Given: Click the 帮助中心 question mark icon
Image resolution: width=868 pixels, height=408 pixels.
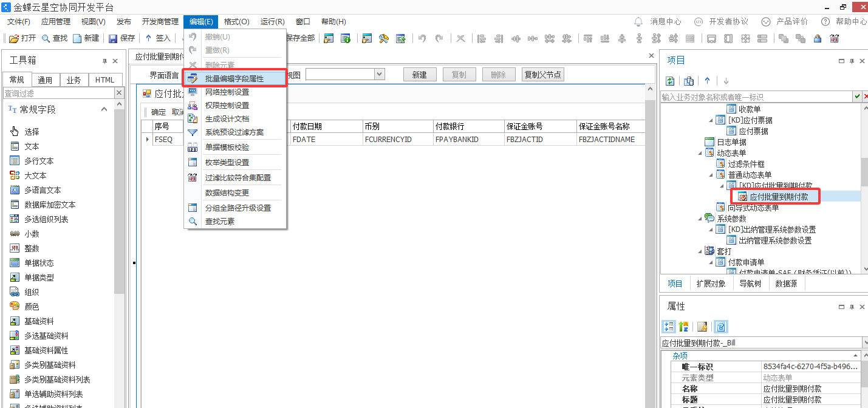Looking at the screenshot, I should (825, 22).
